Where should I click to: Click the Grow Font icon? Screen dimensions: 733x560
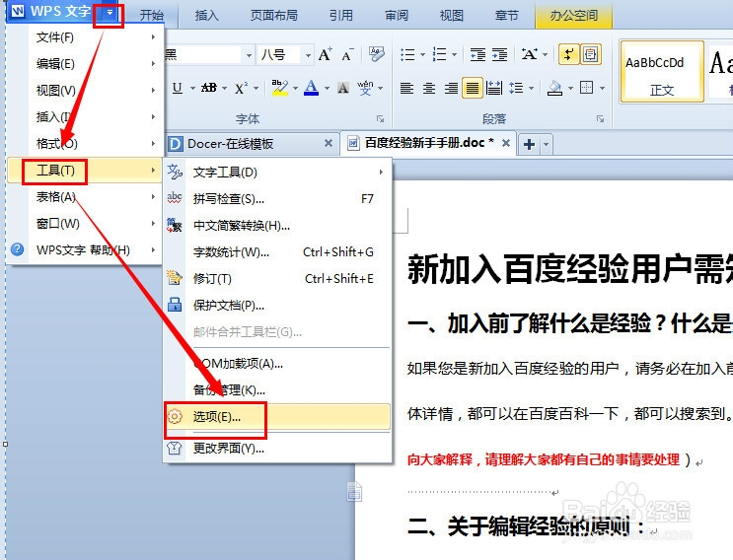tap(325, 55)
